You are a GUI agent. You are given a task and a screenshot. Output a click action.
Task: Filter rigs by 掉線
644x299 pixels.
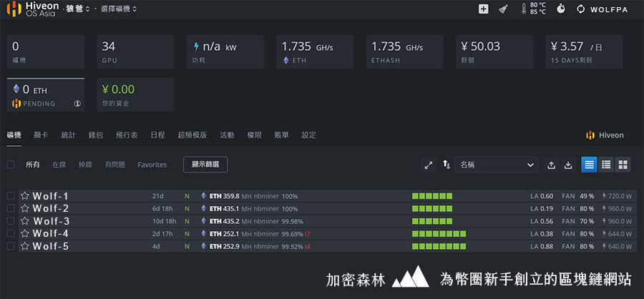(85, 165)
